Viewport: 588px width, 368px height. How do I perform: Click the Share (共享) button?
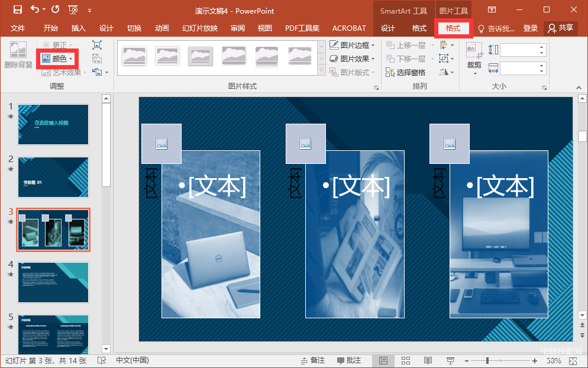click(x=561, y=28)
